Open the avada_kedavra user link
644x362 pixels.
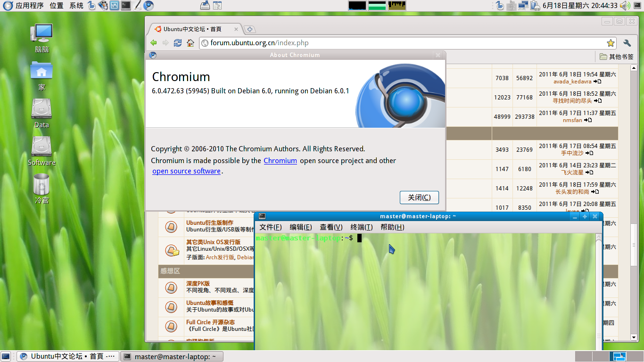[x=572, y=82]
